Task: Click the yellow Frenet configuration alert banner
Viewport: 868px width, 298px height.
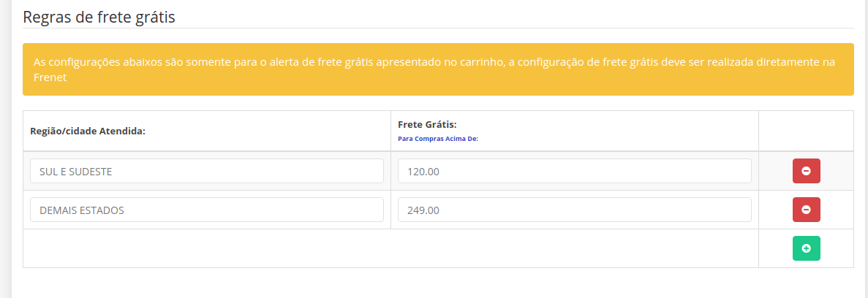Action: [438, 69]
